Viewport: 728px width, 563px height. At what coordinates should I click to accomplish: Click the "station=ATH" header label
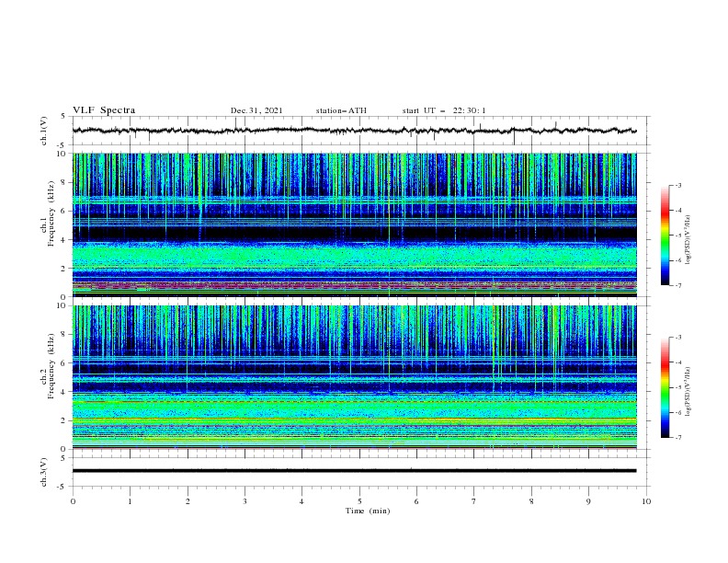click(x=341, y=110)
